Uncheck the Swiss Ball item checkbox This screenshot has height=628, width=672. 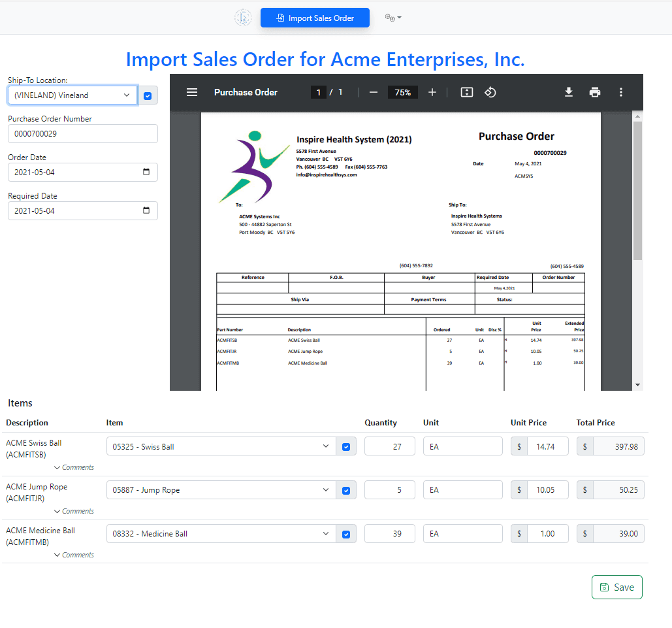[x=346, y=447]
